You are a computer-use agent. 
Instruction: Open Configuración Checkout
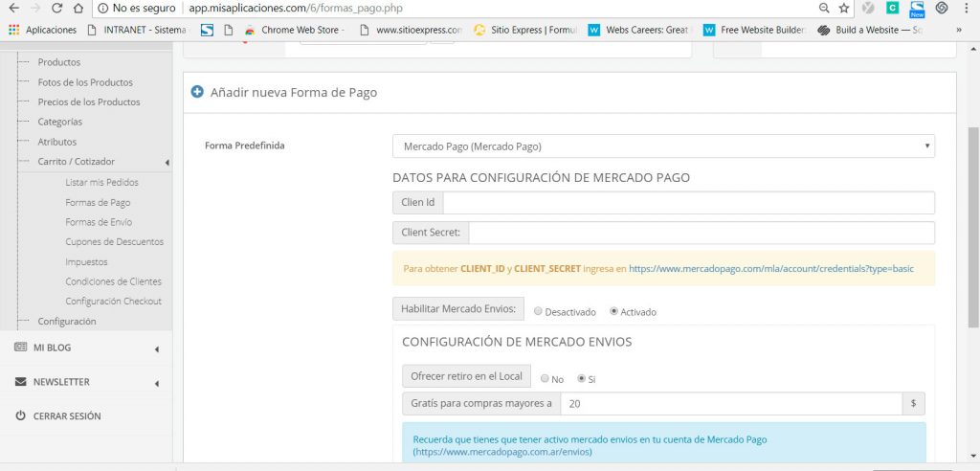(x=113, y=301)
